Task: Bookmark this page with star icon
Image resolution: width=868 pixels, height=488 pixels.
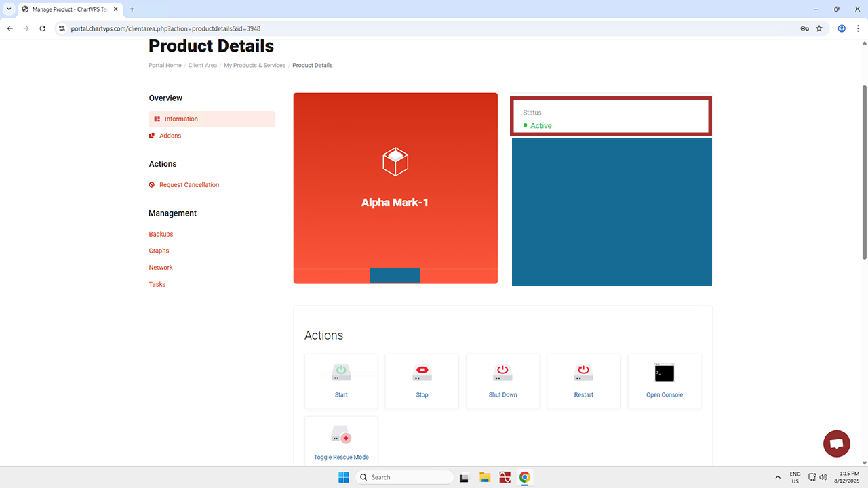Action: pyautogui.click(x=819, y=28)
